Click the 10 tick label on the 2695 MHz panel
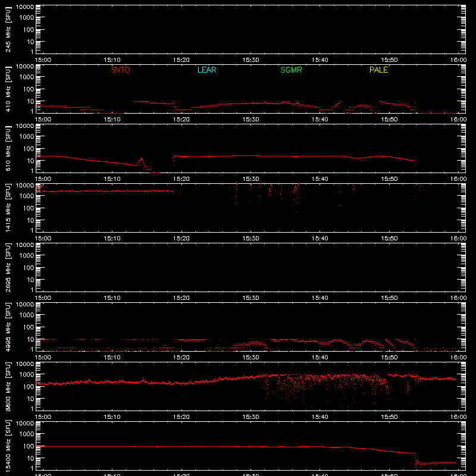Image resolution: width=476 pixels, height=476 pixels. coord(30,280)
